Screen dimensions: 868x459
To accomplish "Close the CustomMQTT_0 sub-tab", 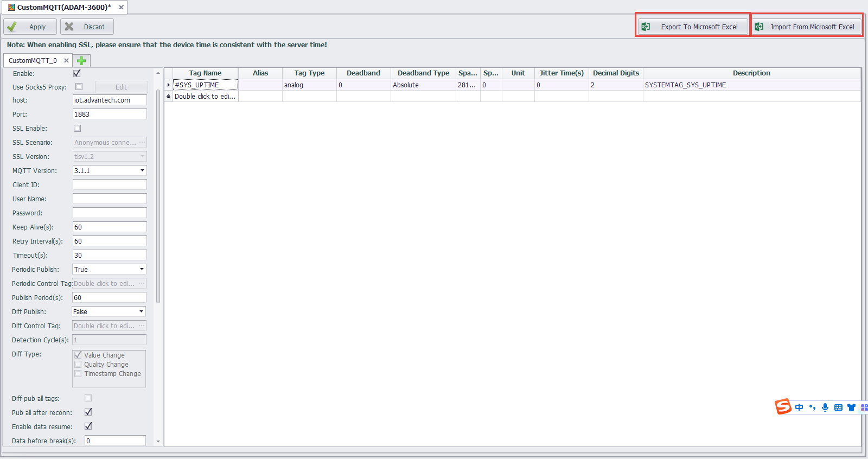I will coord(66,61).
